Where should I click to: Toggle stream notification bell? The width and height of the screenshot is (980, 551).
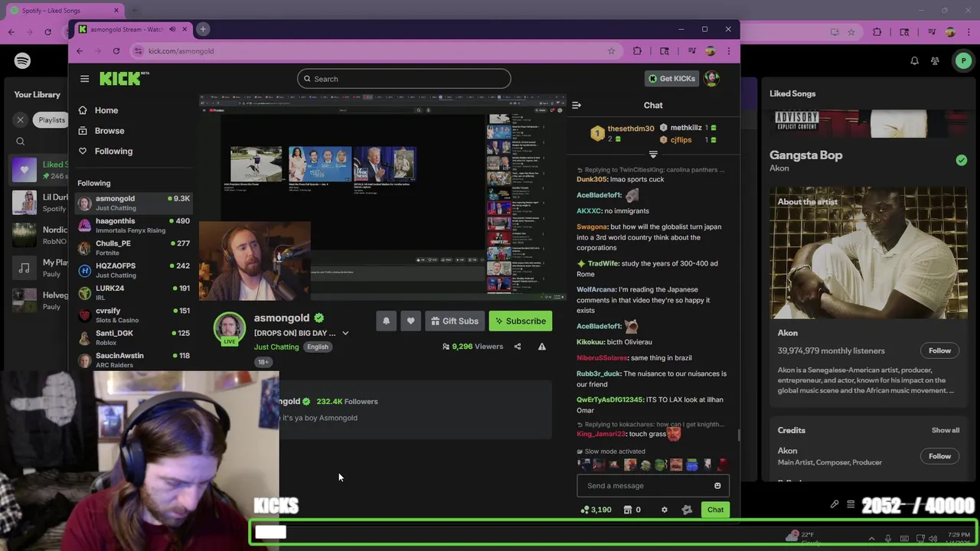(386, 321)
